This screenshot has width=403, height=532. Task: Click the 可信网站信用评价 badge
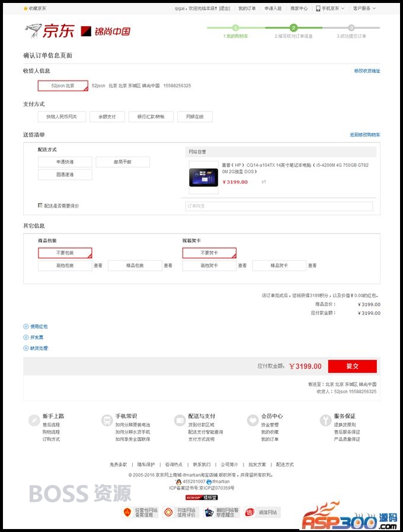pyautogui.click(x=181, y=512)
